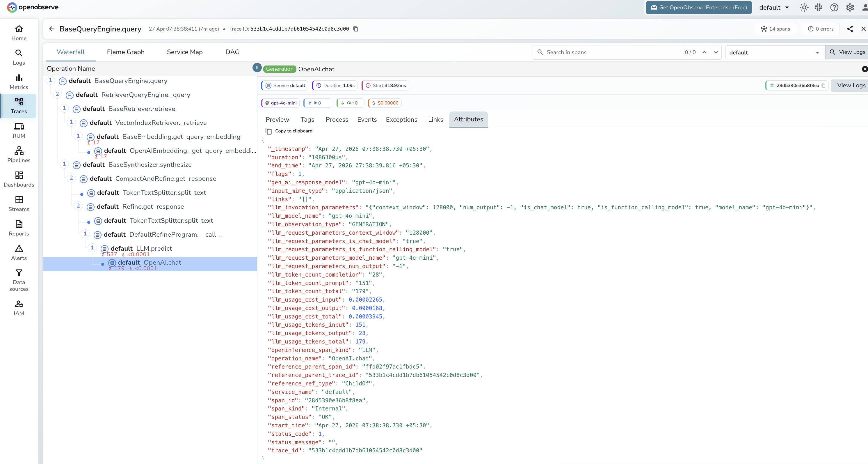Open help using the question mark icon
The width and height of the screenshot is (868, 464).
click(834, 7)
